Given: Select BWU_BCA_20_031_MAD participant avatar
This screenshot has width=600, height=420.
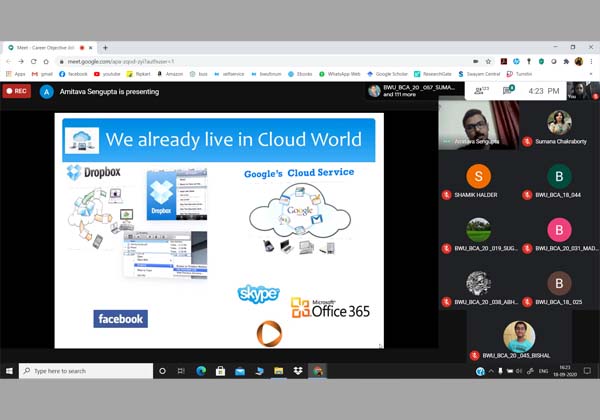Looking at the screenshot, I should [x=559, y=230].
